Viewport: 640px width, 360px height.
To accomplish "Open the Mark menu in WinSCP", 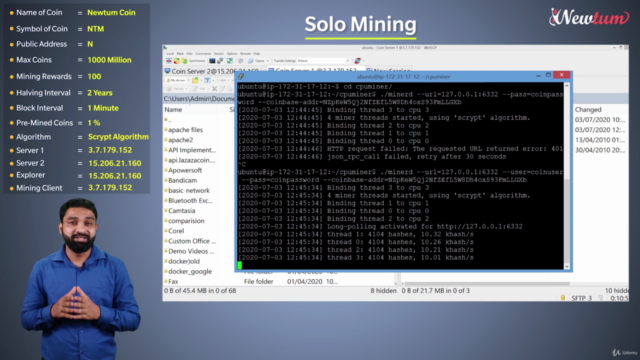I will pos(180,53).
